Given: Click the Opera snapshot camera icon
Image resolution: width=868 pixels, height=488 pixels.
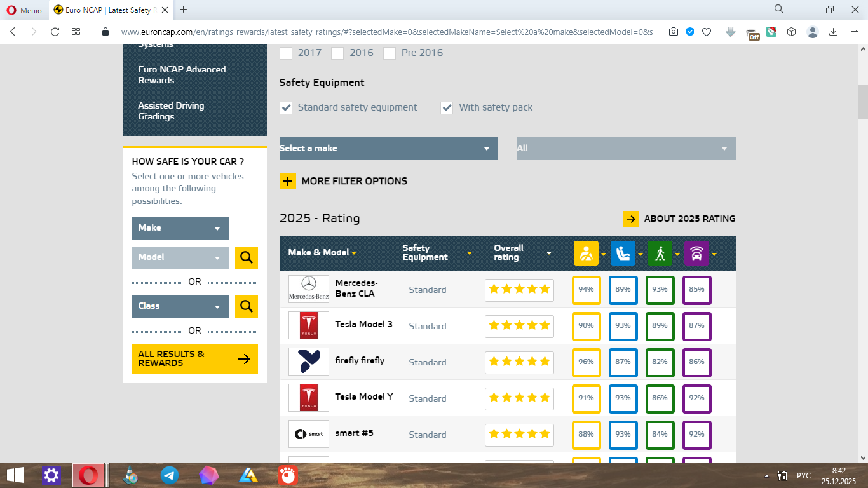Looking at the screenshot, I should point(674,32).
